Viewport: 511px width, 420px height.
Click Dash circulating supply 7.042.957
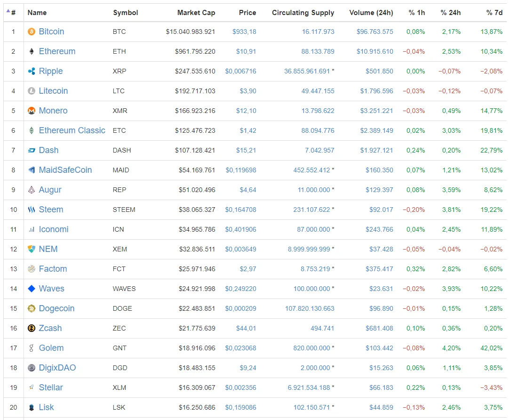coord(319,150)
